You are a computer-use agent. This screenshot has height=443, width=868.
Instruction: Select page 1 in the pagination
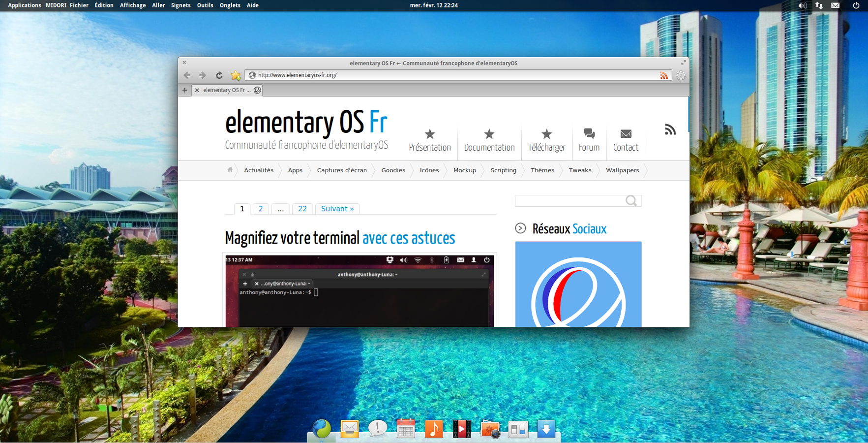coord(242,209)
